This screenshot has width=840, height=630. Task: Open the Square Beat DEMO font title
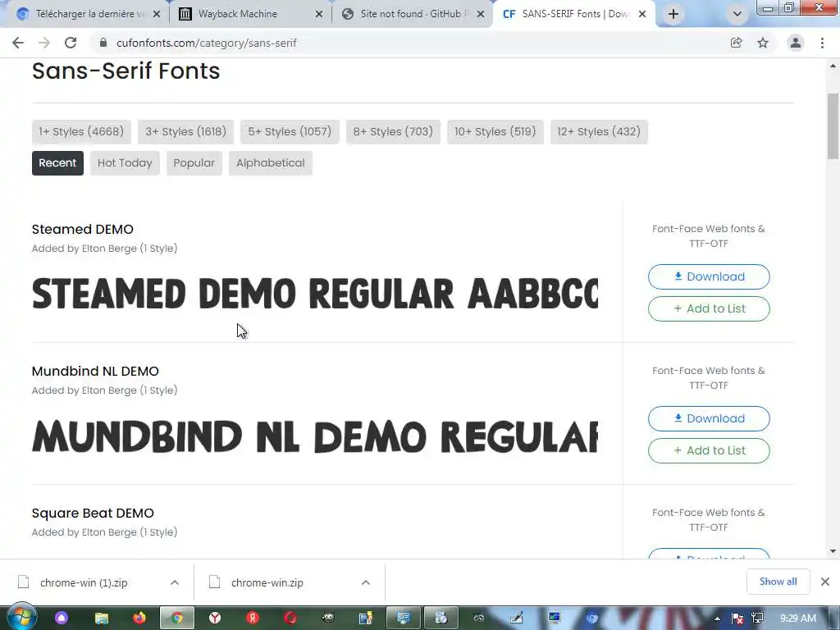pyautogui.click(x=93, y=514)
